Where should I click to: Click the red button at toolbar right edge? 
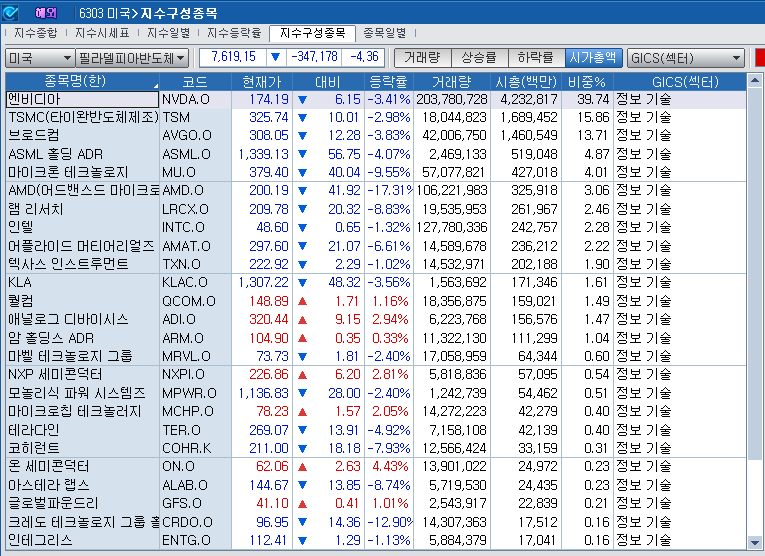(x=760, y=58)
